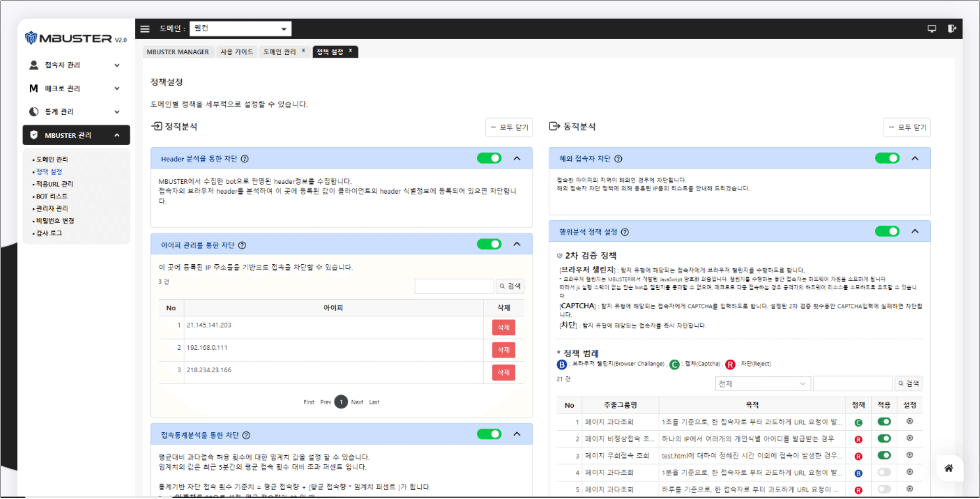The height and width of the screenshot is (499, 980).
Task: Expand 접속자 관리 sidebar menu
Action: click(76, 65)
